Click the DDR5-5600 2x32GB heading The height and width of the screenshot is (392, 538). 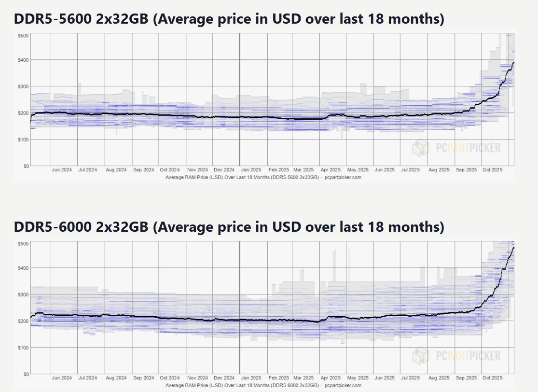click(229, 19)
